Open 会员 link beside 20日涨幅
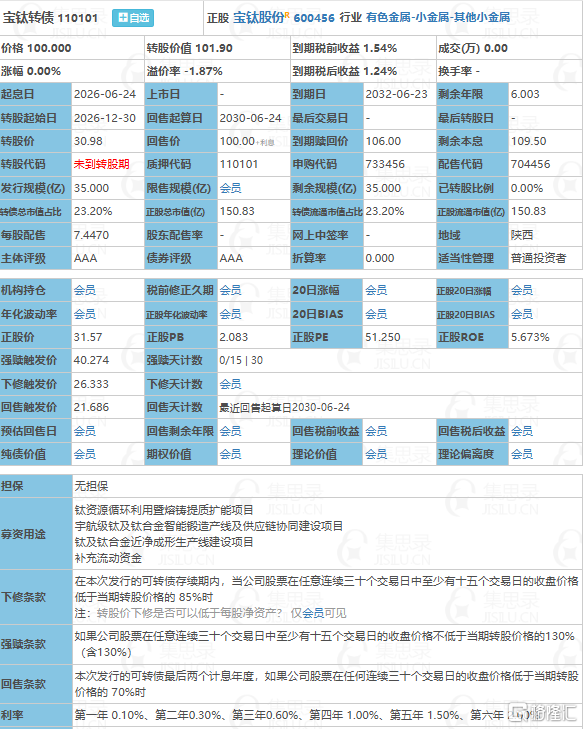Image resolution: width=583 pixels, height=729 pixels. pyautogui.click(x=376, y=291)
